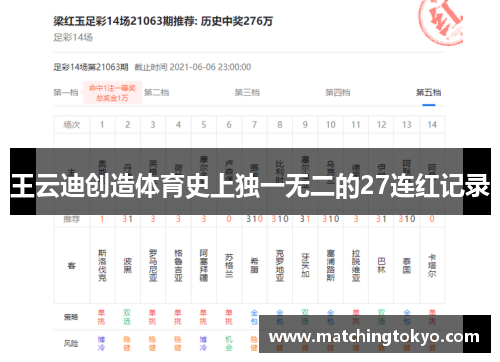Switch to the 第一档 tab
The width and height of the screenshot is (500, 362).
click(x=66, y=92)
